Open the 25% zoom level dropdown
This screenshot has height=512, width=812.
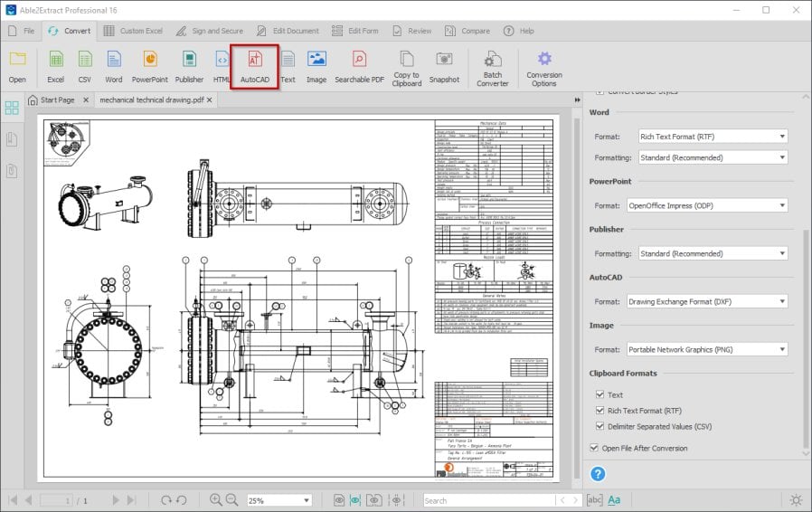279,500
